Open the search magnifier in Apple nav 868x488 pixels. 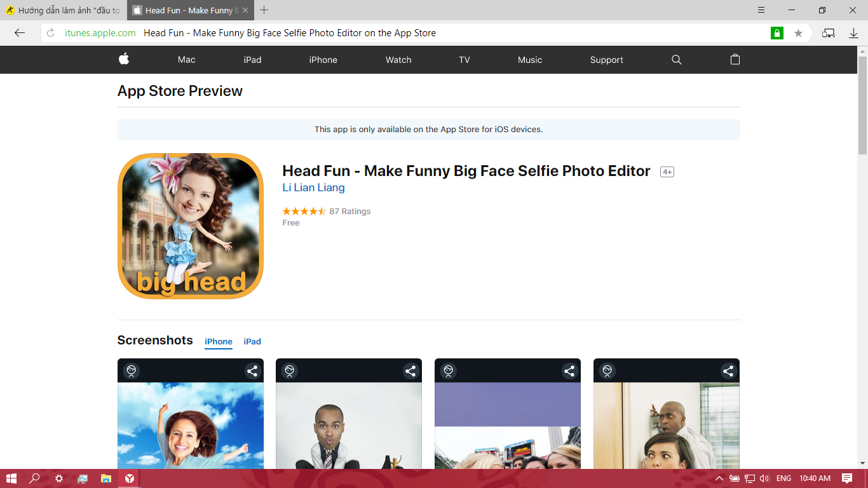pos(676,60)
